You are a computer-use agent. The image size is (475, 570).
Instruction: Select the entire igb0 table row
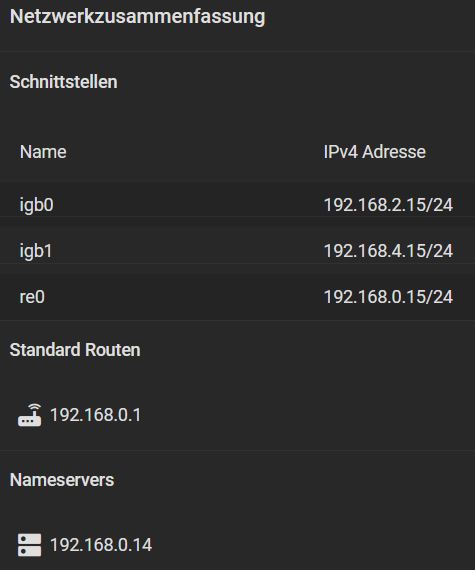coord(237,205)
